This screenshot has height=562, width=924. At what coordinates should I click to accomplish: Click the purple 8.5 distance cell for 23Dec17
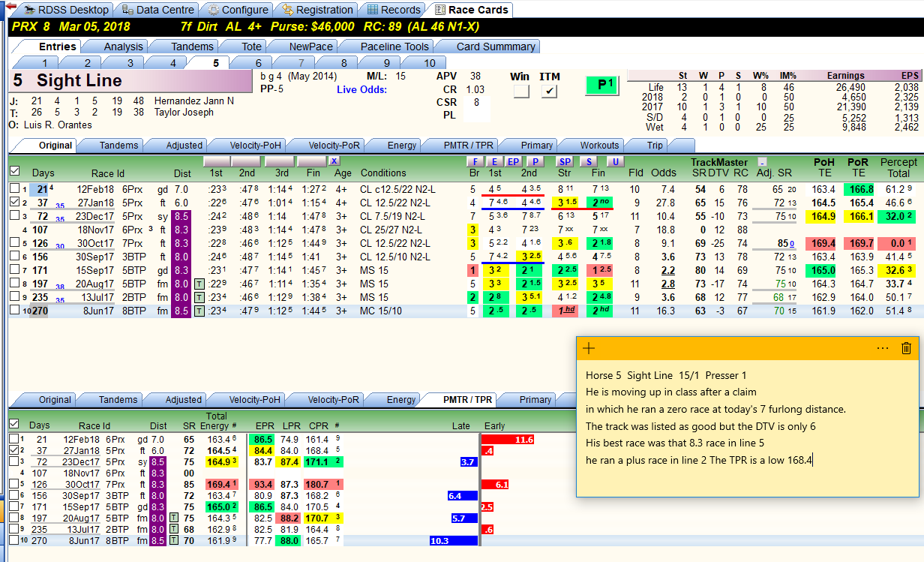[x=182, y=216]
